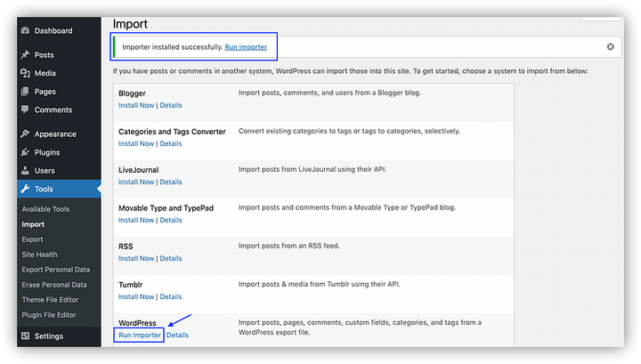Click the Appearance paintbrush icon
The width and height of the screenshot is (641, 364).
(25, 134)
